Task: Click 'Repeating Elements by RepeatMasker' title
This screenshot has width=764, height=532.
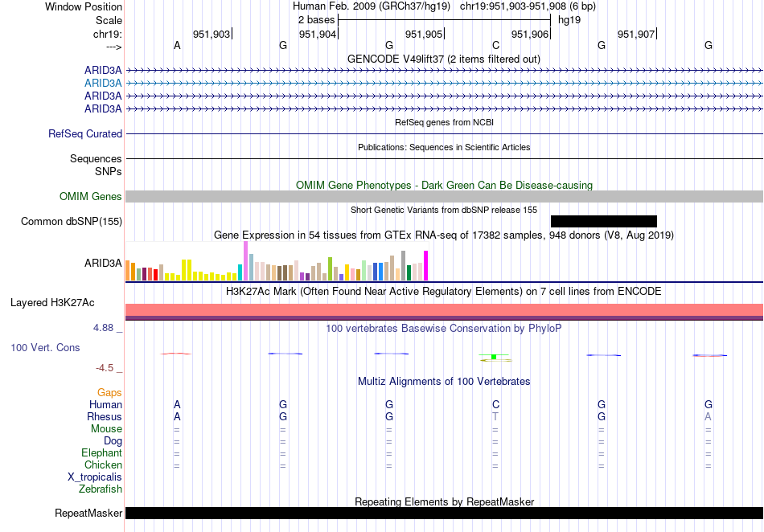Action: click(445, 501)
